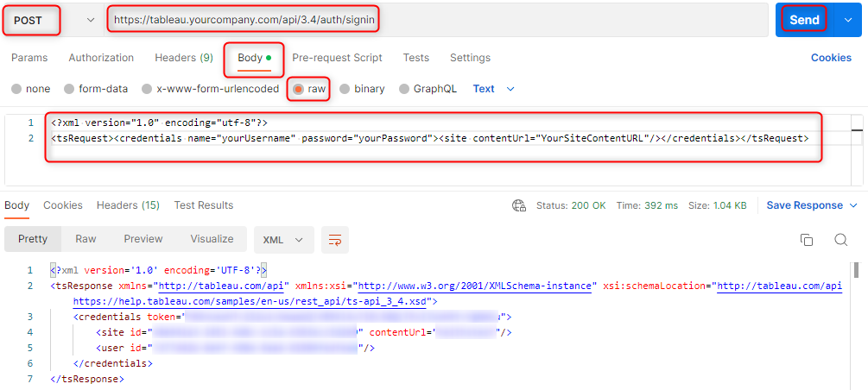Select the binary body option
The height and width of the screenshot is (390, 868).
[x=362, y=89]
